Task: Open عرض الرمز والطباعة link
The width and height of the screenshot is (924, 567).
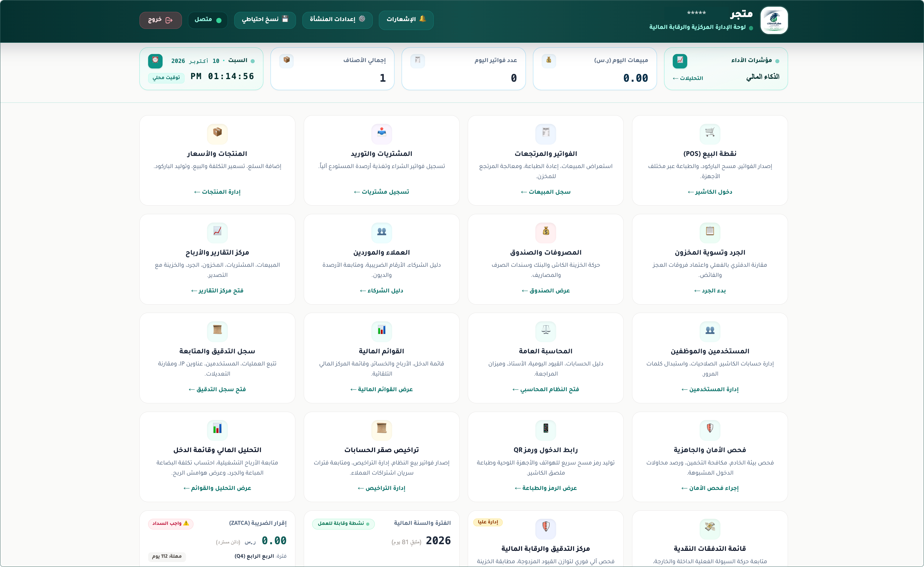Action: (x=546, y=488)
